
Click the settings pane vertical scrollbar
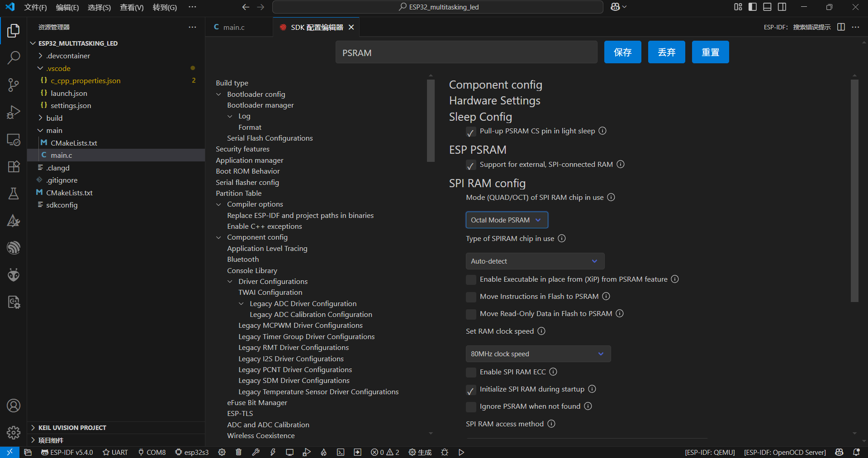[854, 191]
